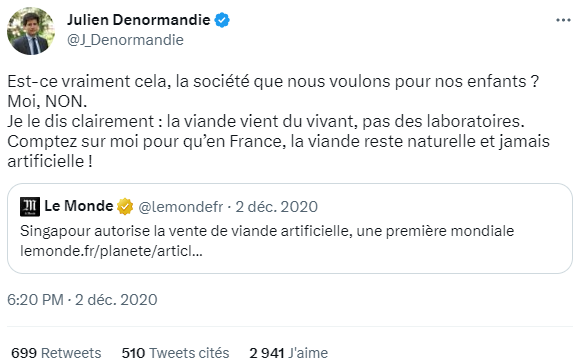View the 510 Tweets cités list
The height and width of the screenshot is (364, 577).
click(x=176, y=353)
